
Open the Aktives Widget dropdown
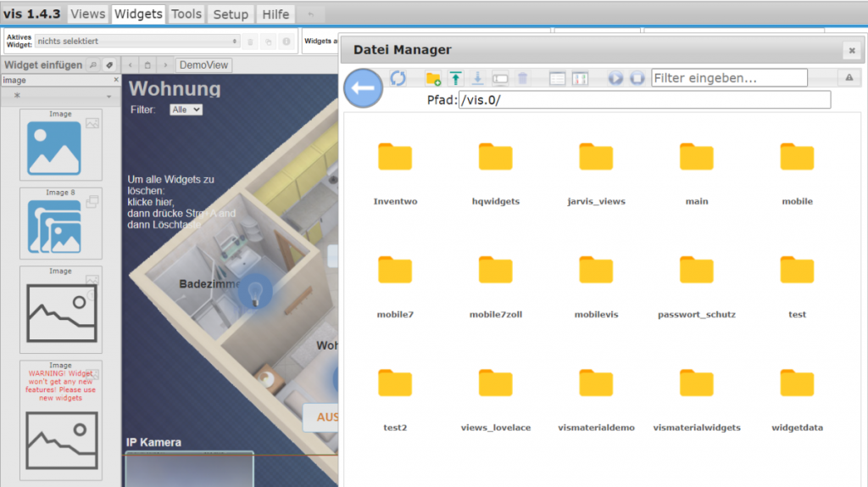137,41
